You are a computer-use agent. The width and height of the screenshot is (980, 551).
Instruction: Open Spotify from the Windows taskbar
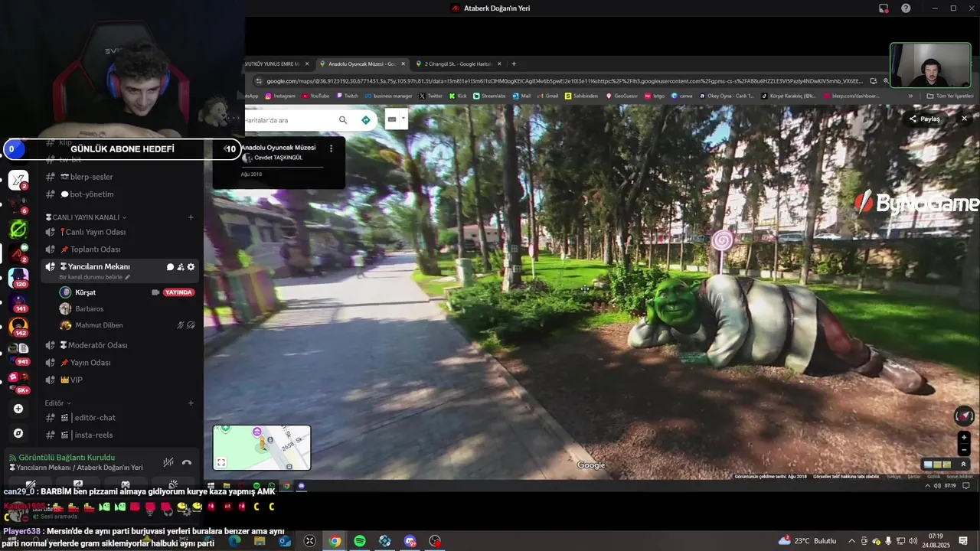tap(360, 541)
